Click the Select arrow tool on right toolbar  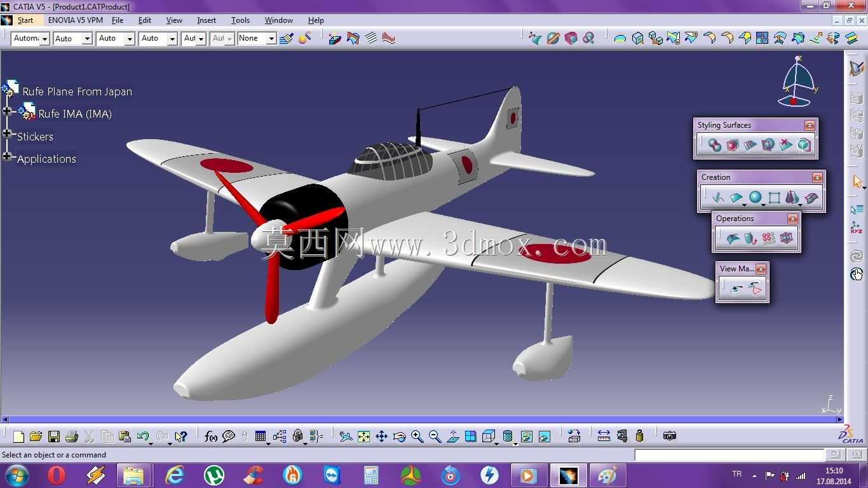coord(857,182)
